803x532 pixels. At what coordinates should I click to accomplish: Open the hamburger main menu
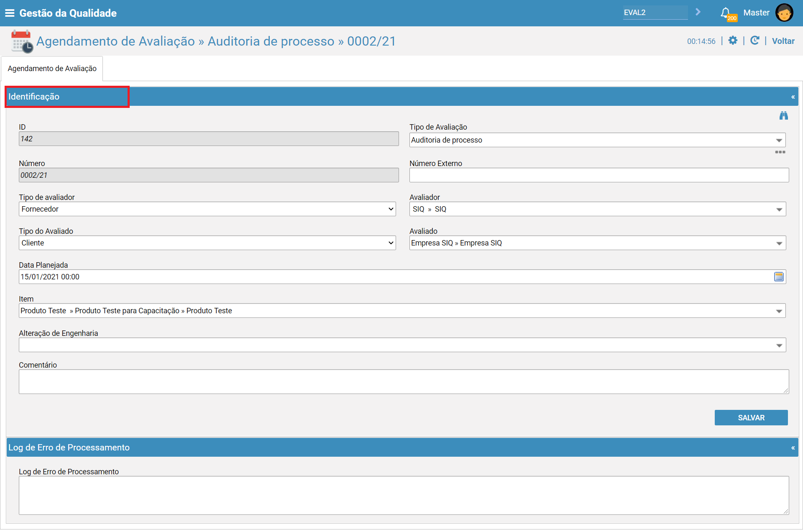pos(10,13)
